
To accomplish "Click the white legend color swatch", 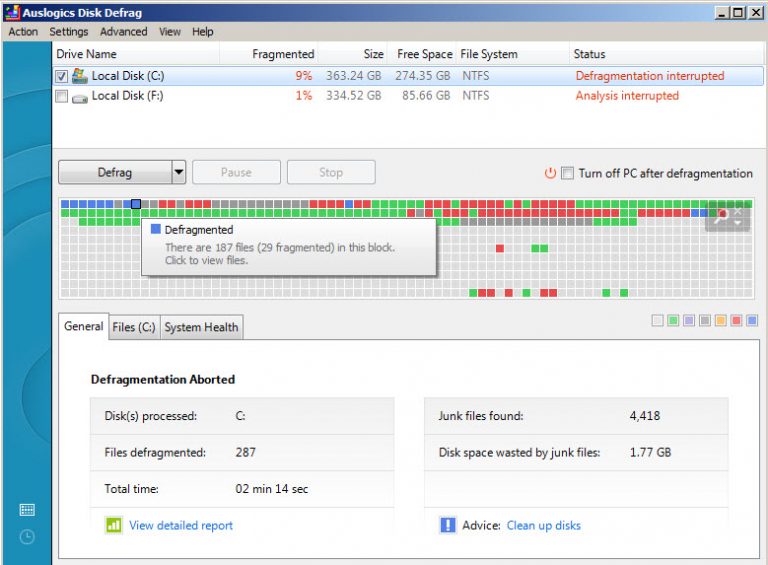I will coord(657,321).
